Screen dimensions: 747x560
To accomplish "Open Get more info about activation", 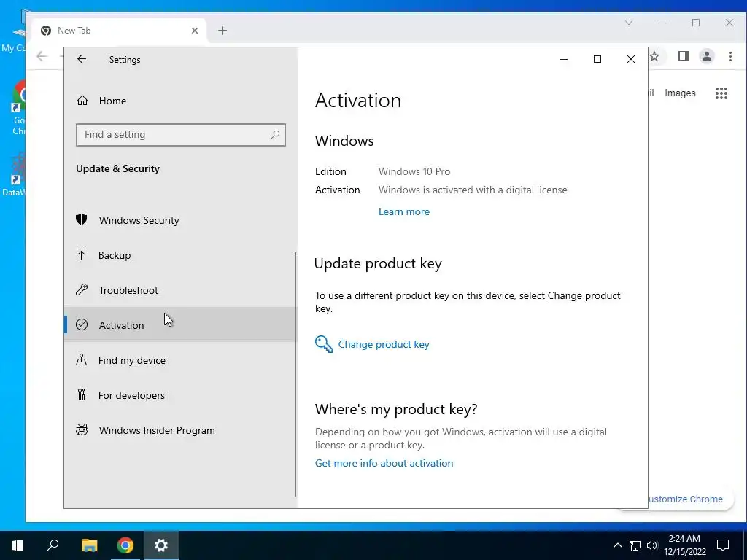I will [384, 463].
